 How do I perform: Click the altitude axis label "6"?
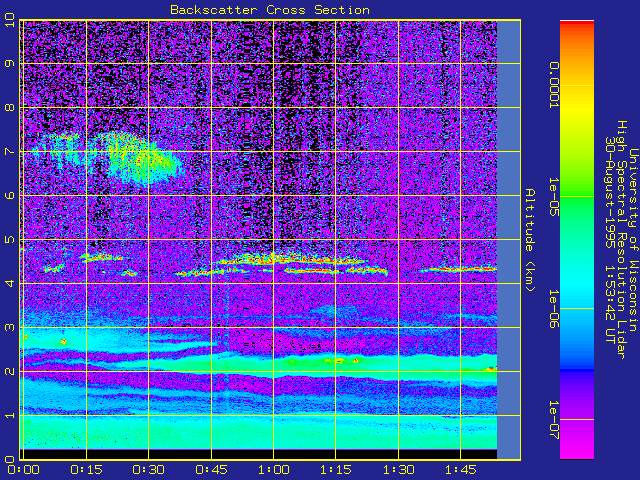click(x=10, y=196)
